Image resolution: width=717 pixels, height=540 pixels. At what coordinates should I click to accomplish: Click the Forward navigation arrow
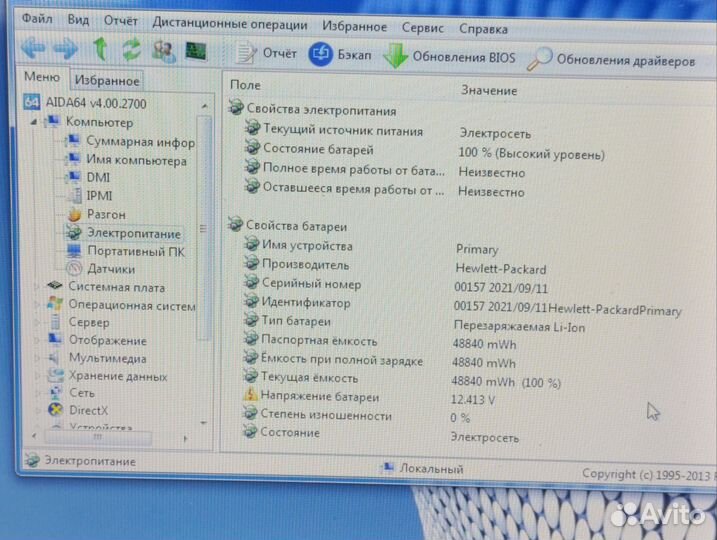(66, 48)
